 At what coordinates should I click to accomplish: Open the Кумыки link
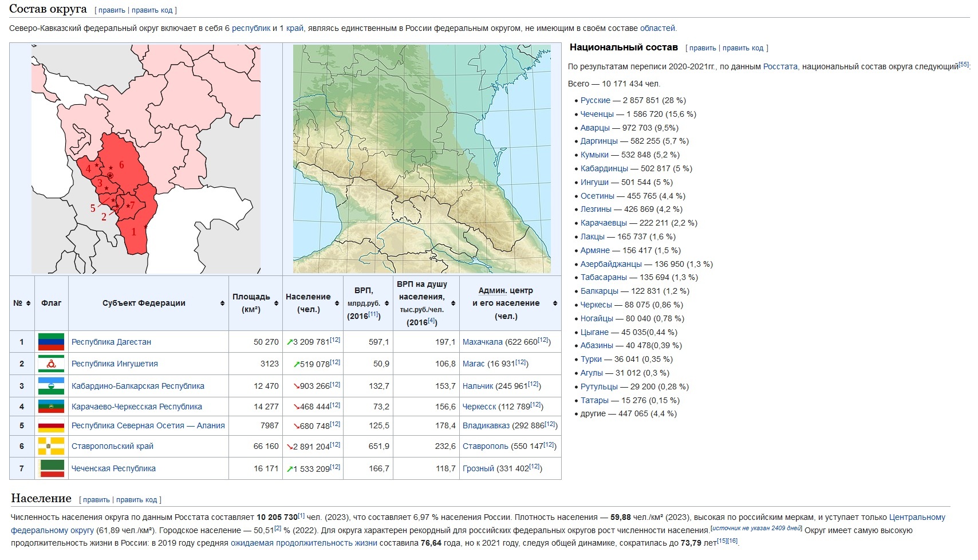[x=594, y=155]
